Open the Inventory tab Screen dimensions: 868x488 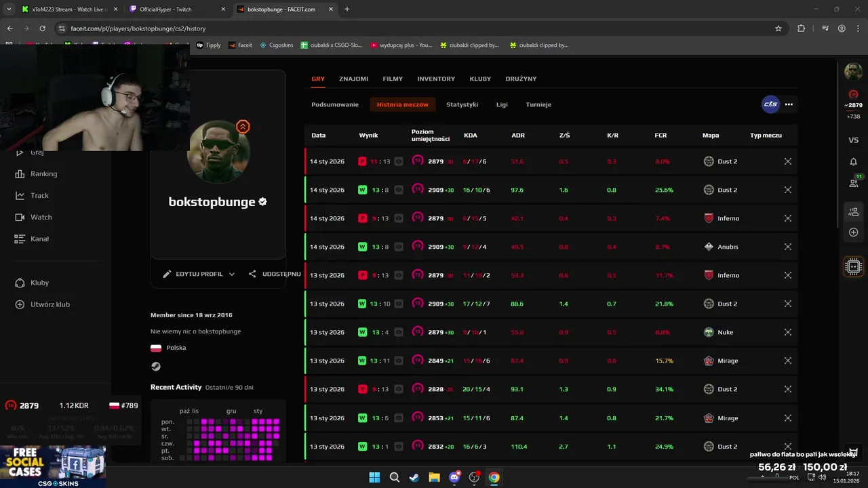(x=436, y=79)
